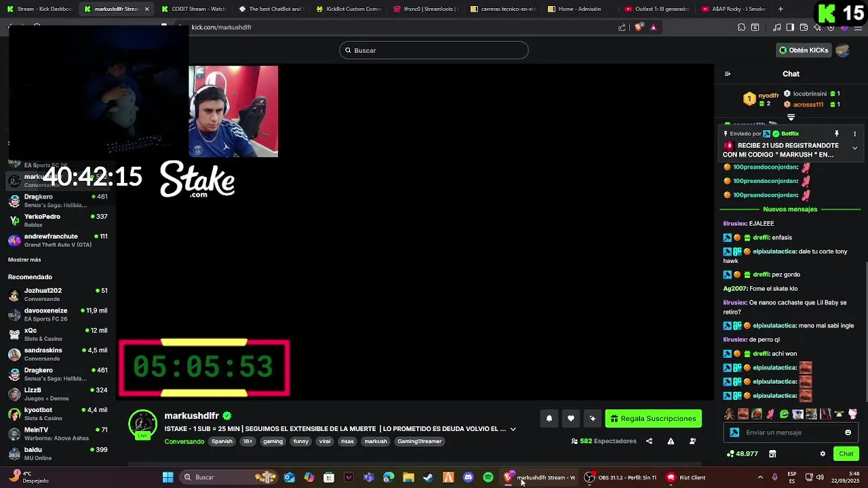The height and width of the screenshot is (488, 868).
Task: Click the first emote in quick emote row
Action: tap(729, 413)
